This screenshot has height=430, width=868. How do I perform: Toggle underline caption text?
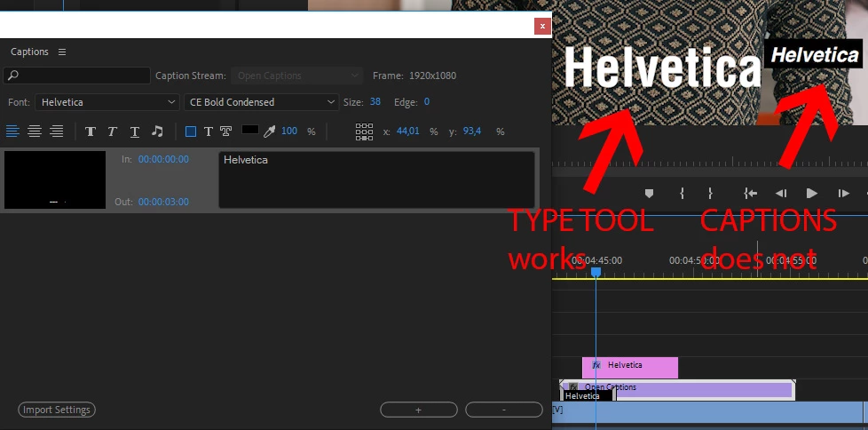135,131
